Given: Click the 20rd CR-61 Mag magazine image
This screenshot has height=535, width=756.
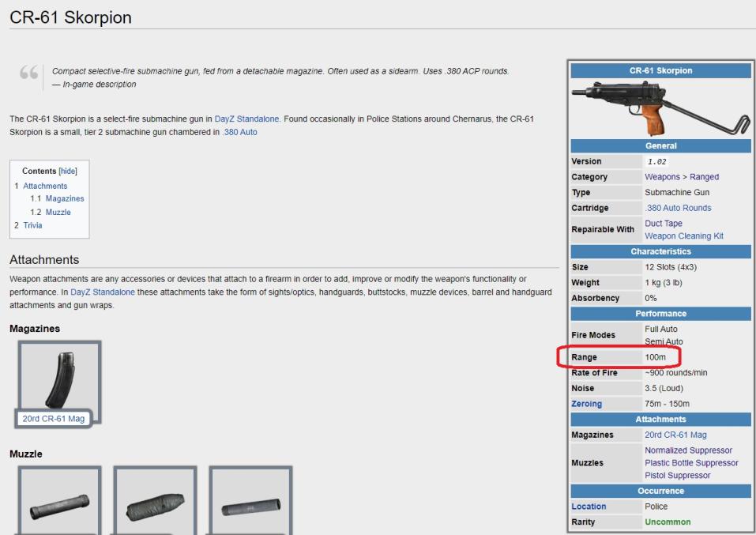Looking at the screenshot, I should (60, 380).
